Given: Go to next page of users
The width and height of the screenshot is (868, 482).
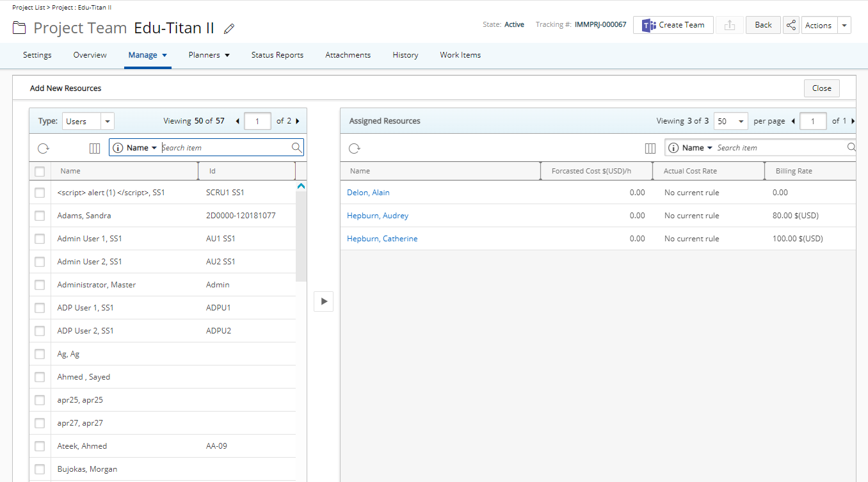Looking at the screenshot, I should (298, 121).
